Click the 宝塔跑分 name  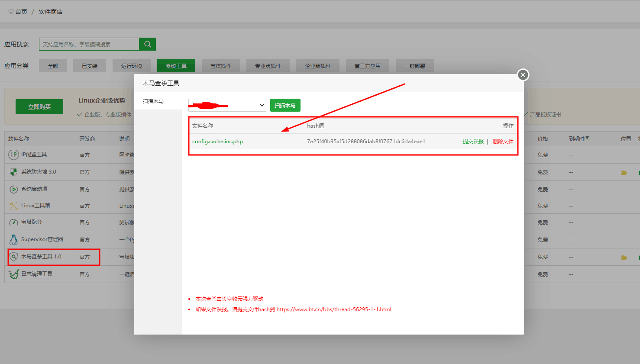click(x=32, y=222)
